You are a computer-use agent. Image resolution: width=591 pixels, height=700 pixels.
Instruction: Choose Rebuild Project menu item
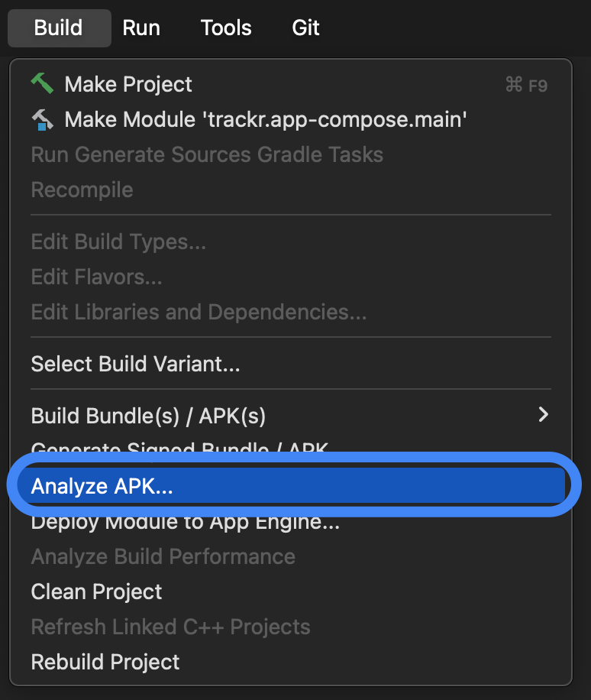[x=105, y=662]
